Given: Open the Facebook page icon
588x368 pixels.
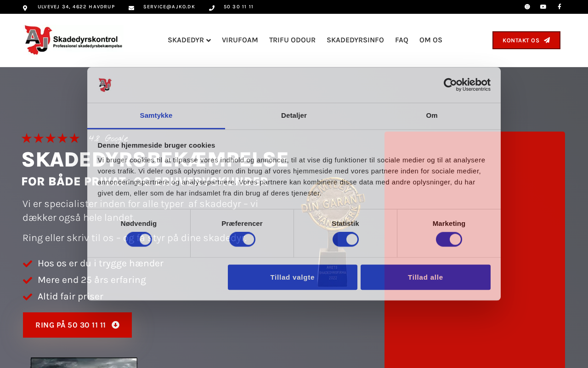Looking at the screenshot, I should [x=559, y=6].
